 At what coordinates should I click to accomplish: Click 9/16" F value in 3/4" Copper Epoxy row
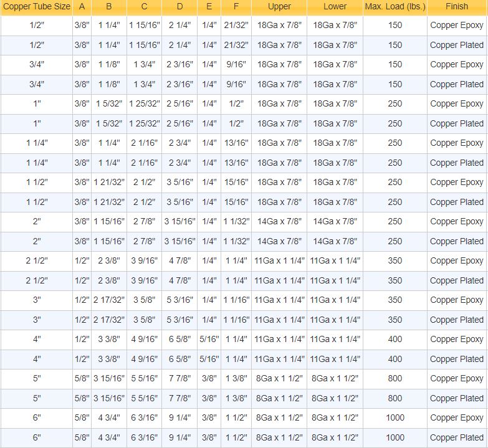click(236, 64)
